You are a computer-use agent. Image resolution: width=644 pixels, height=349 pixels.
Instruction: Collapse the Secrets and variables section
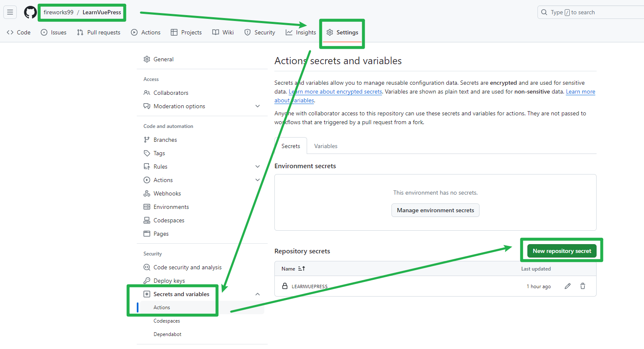click(x=257, y=294)
